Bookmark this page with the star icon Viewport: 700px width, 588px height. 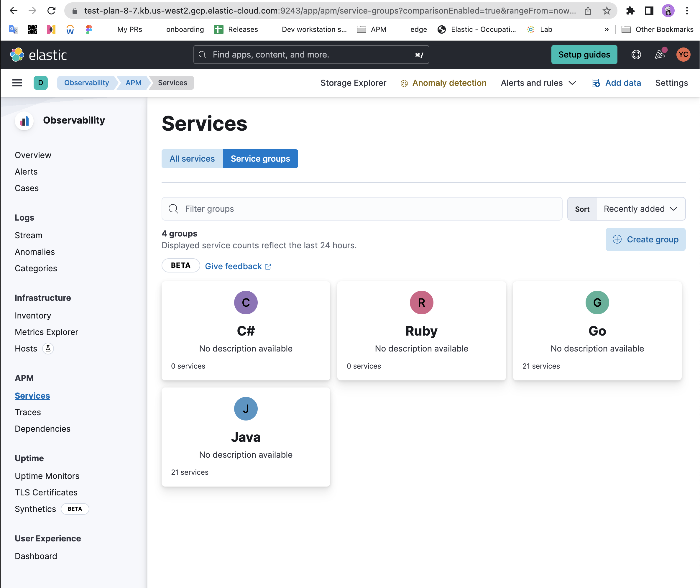point(607,11)
